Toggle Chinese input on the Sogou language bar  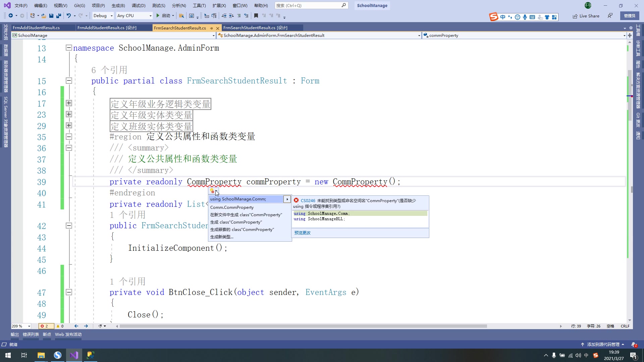point(503,16)
